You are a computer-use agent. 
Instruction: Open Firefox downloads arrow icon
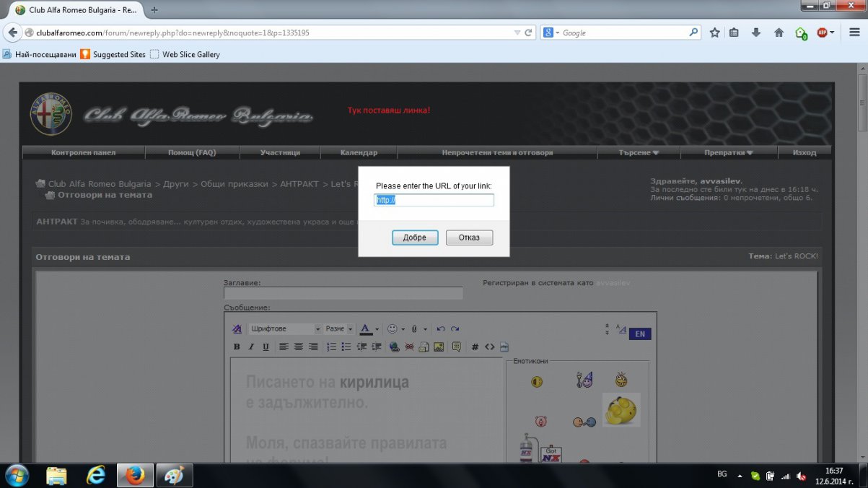[756, 32]
